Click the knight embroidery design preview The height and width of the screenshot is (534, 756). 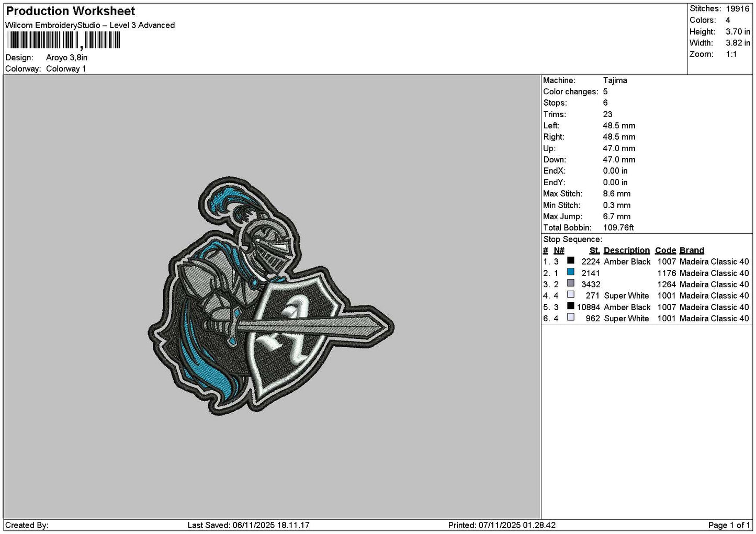point(271,296)
